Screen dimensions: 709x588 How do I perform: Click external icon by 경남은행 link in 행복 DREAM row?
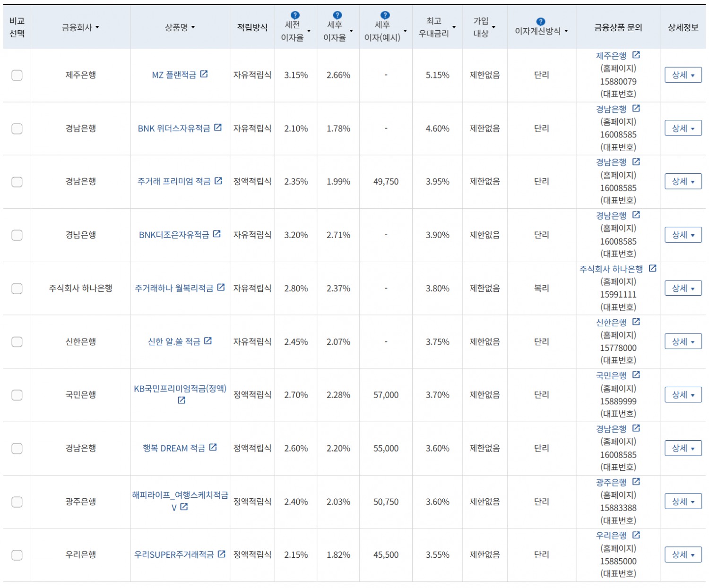(x=636, y=428)
